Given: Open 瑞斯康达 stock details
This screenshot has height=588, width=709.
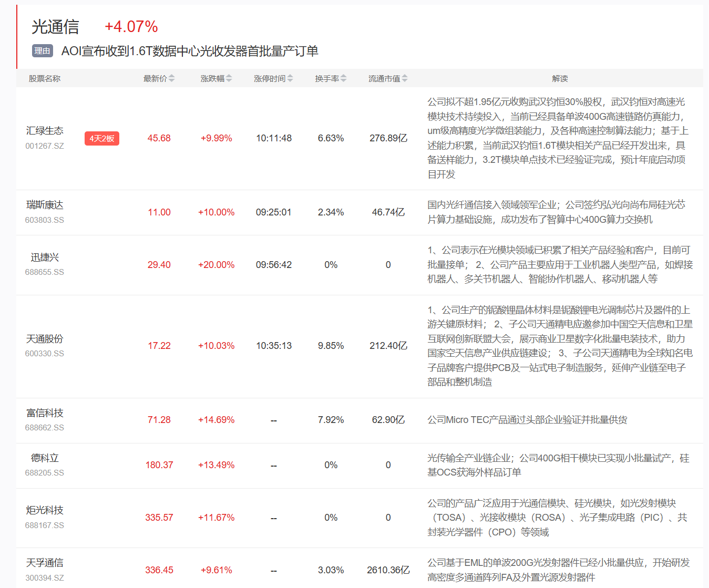Looking at the screenshot, I should click(45, 205).
